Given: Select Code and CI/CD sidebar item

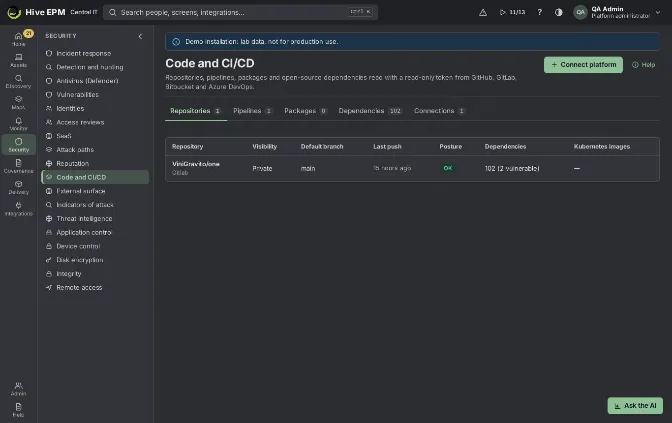Looking at the screenshot, I should point(95,177).
